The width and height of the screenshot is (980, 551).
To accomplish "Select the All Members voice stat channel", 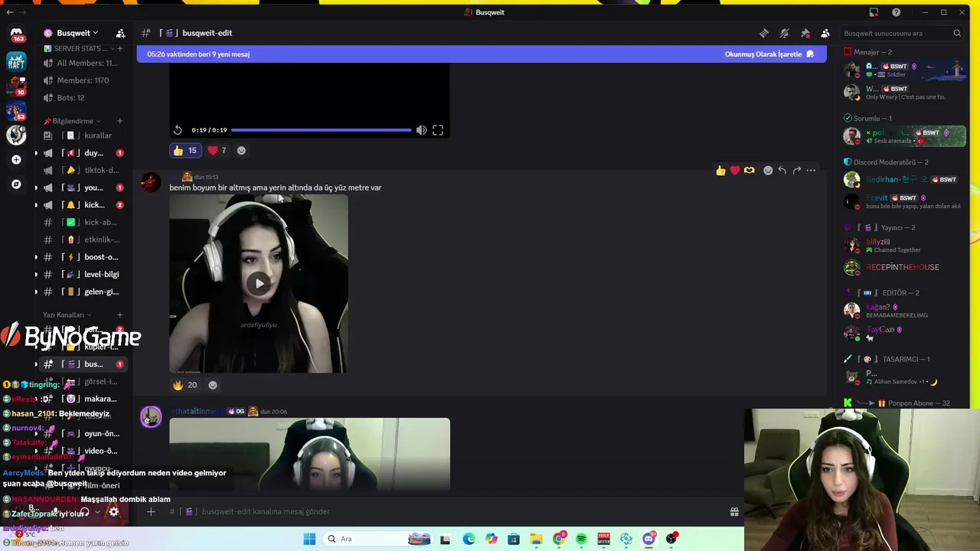I will coord(83,63).
